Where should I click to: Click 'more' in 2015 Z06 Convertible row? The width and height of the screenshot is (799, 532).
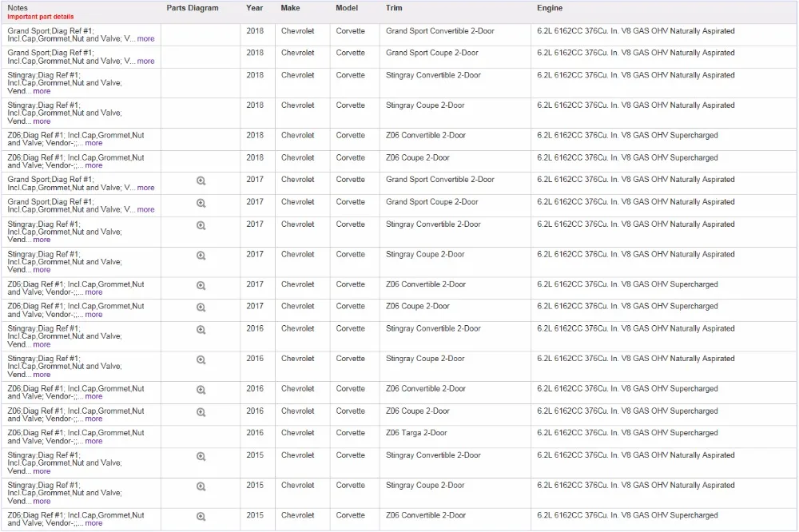93,523
